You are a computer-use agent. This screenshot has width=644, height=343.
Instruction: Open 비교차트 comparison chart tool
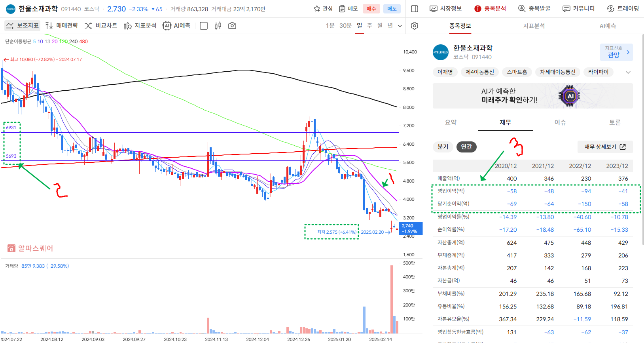click(x=101, y=26)
